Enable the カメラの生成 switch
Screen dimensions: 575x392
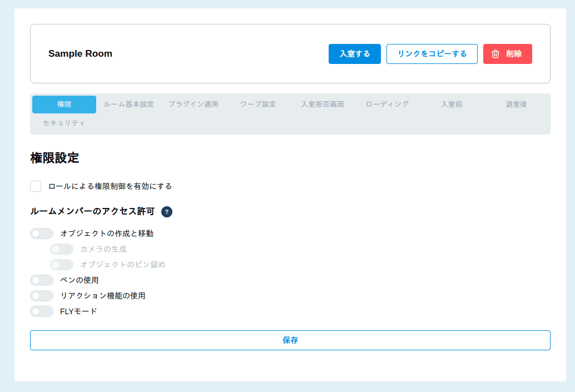(62, 249)
